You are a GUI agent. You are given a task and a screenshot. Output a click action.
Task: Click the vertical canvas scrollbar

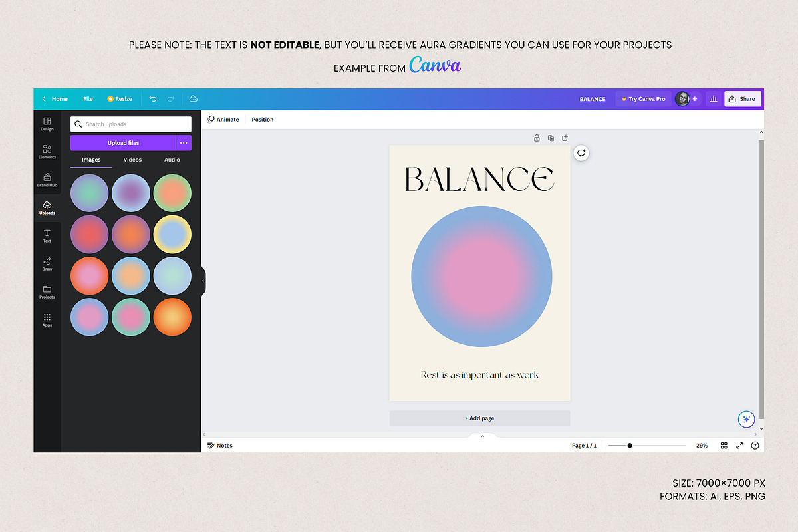pyautogui.click(x=761, y=279)
